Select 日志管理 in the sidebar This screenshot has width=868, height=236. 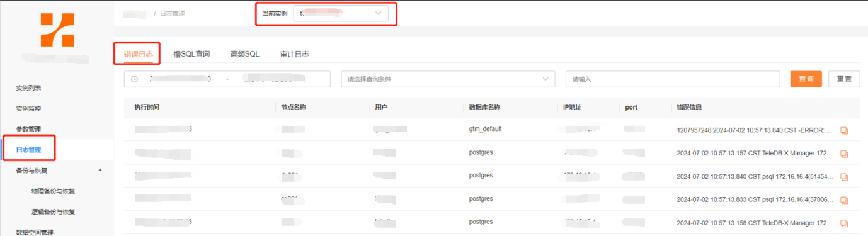(x=28, y=150)
